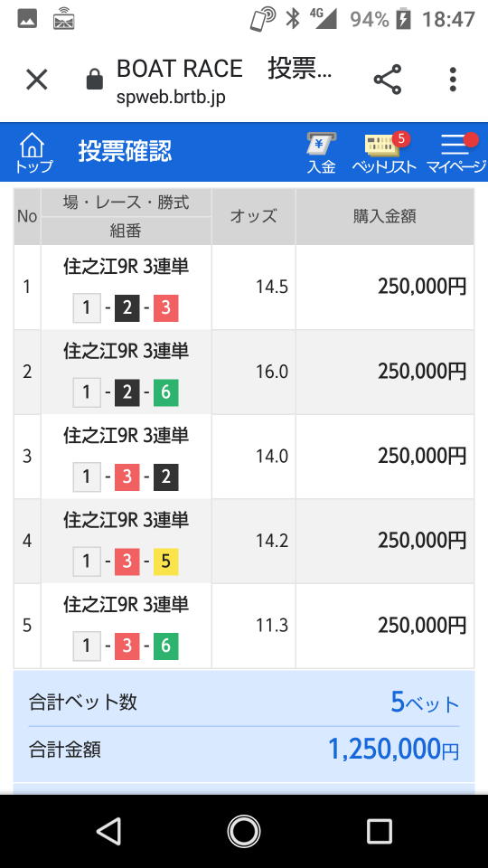
Task: Open the マイページ hamburger menu
Action: (x=455, y=153)
